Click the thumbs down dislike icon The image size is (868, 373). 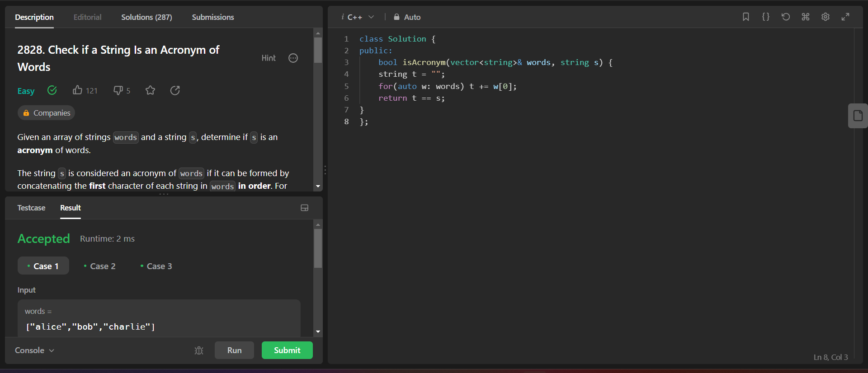118,90
